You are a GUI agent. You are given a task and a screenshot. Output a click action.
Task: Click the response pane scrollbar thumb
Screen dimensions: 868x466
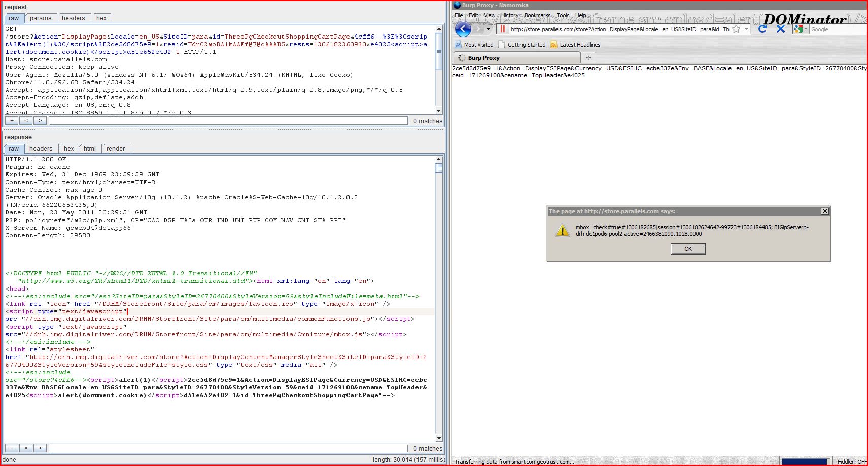tap(439, 168)
